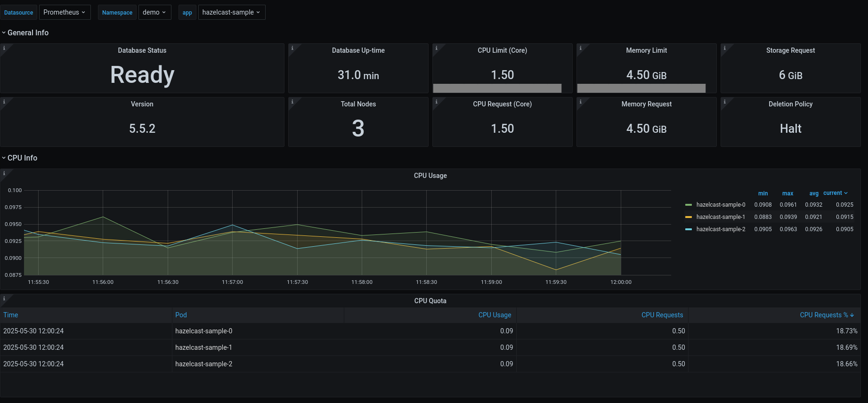Sort table by CPU Requests % column
The height and width of the screenshot is (403, 868).
(x=824, y=315)
